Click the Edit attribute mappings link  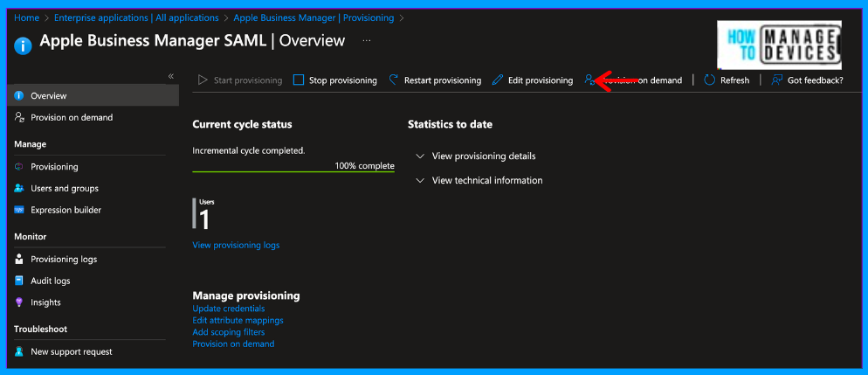(238, 320)
